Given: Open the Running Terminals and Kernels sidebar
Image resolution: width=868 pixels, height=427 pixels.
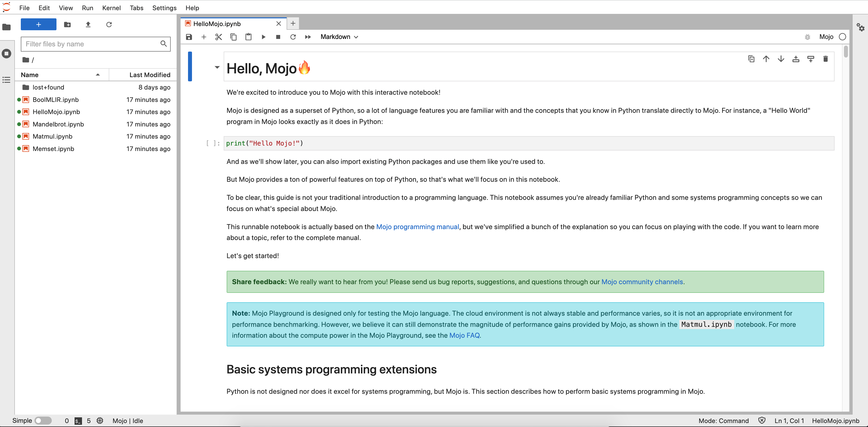Looking at the screenshot, I should pos(6,53).
